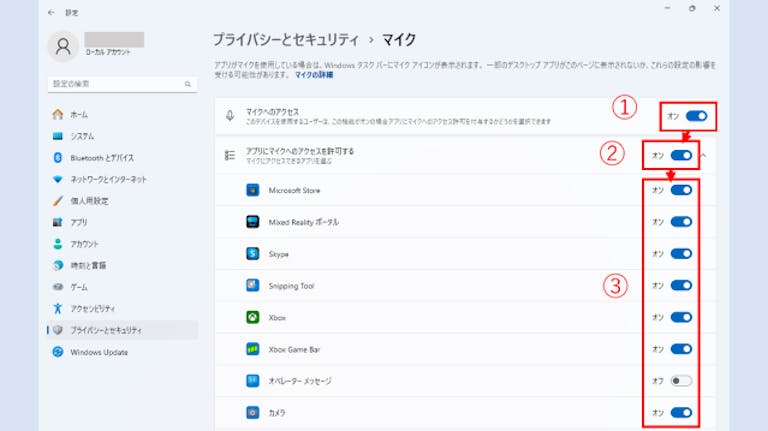The height and width of the screenshot is (431, 768).
Task: Click the Snipping Tool app name
Action: point(291,286)
